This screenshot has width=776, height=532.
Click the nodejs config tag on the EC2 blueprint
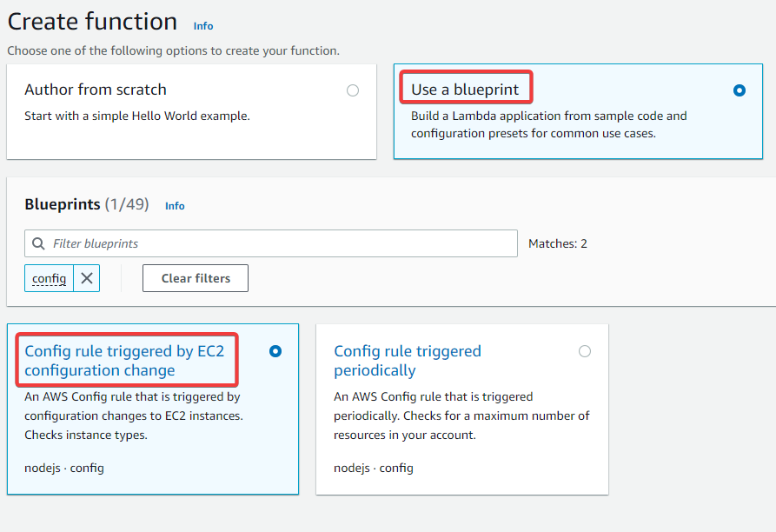pyautogui.click(x=63, y=468)
